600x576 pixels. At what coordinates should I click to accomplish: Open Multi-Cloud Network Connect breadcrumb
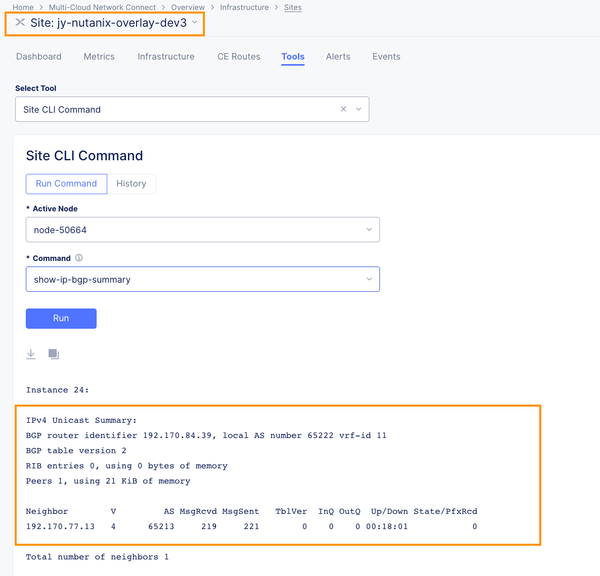(102, 7)
